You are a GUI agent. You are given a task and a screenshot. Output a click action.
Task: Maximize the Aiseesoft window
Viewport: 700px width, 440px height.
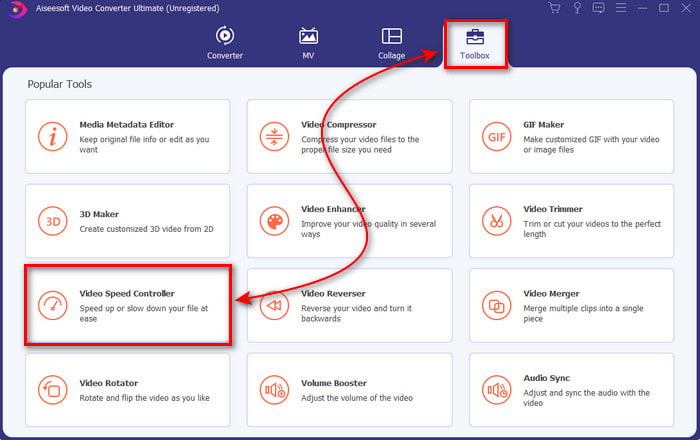tap(664, 8)
